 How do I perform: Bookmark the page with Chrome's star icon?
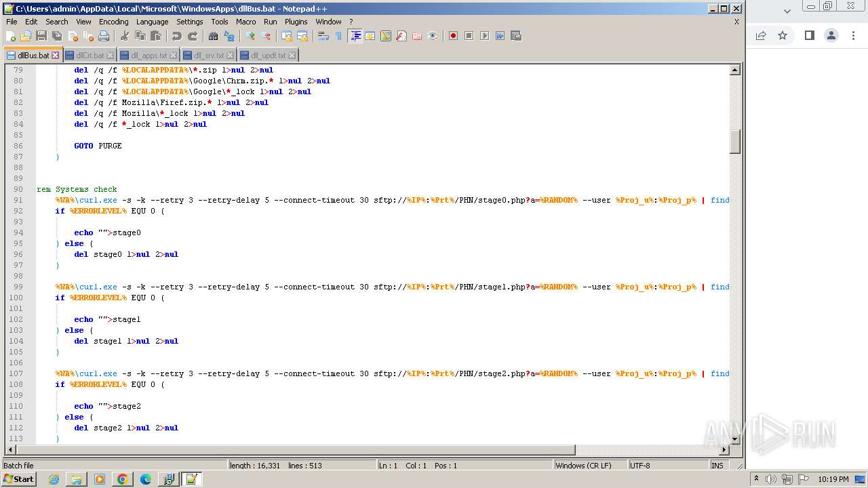click(x=783, y=35)
